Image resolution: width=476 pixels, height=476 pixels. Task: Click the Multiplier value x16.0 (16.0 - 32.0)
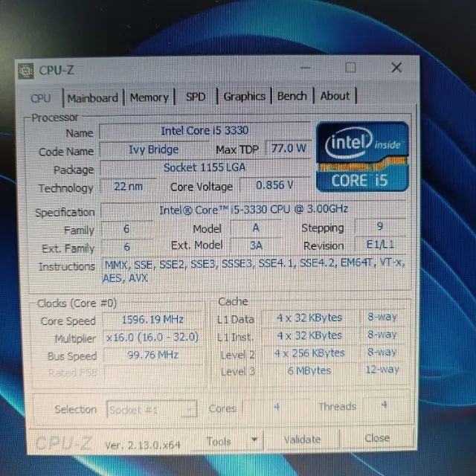152,337
